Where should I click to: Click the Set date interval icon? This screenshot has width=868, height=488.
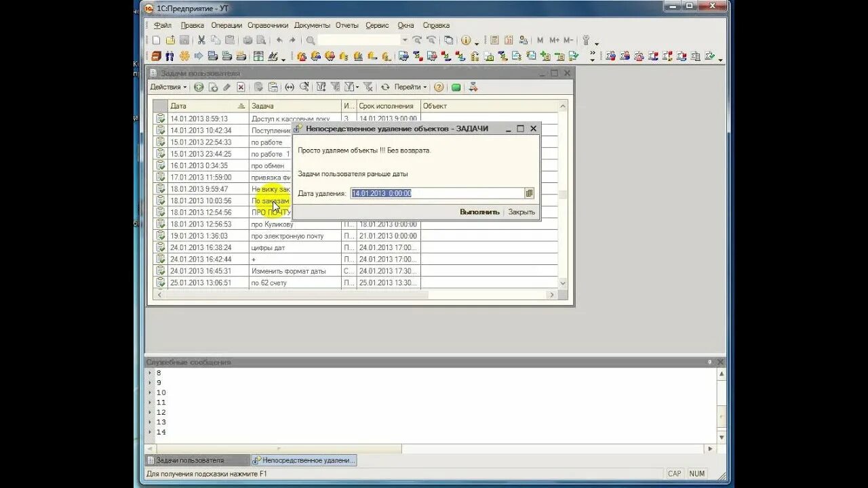point(290,87)
